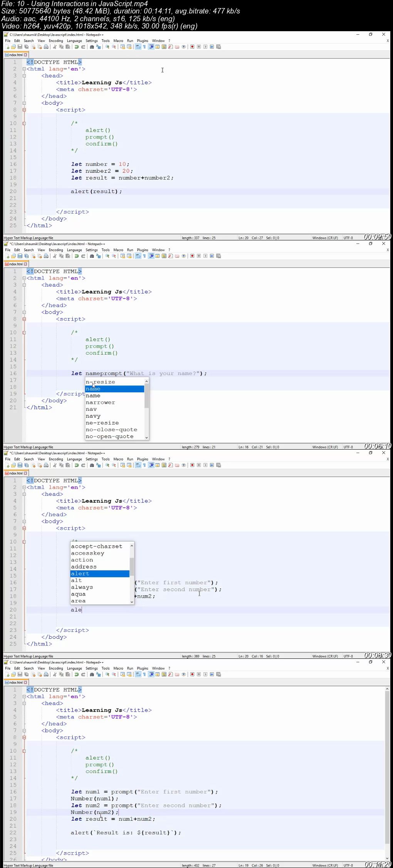Viewport: 393px width, 868px height.
Task: Click Zoom Out icon in second frame toolbar
Action: tap(114, 256)
